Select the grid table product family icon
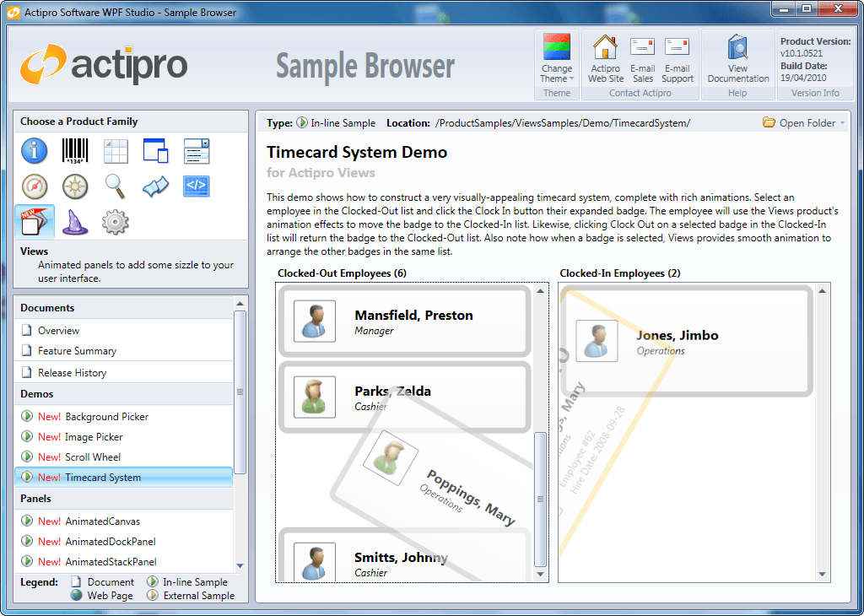Image resolution: width=864 pixels, height=616 pixels. (116, 151)
